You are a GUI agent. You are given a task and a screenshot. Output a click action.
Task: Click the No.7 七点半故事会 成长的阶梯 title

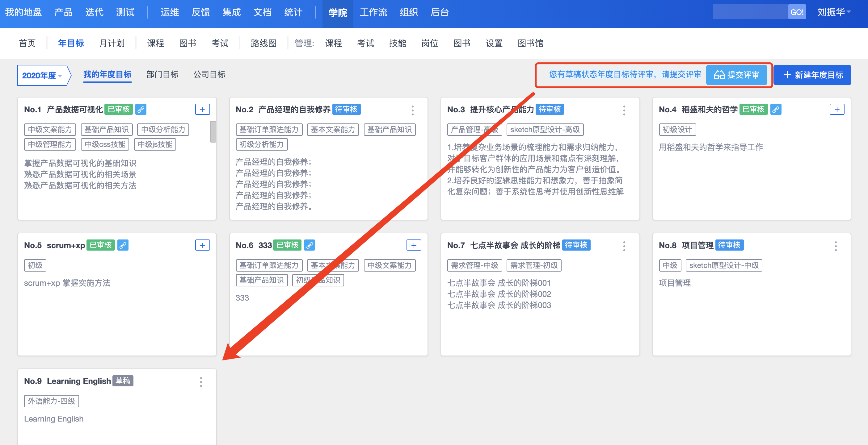[x=504, y=245]
